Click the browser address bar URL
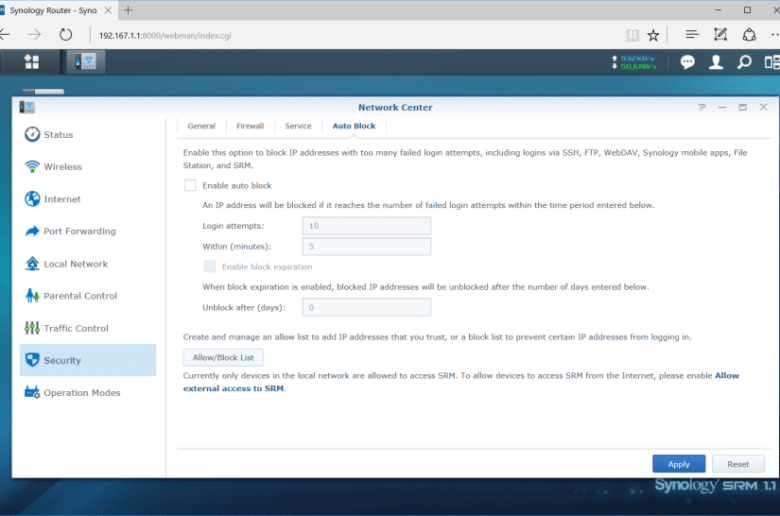The height and width of the screenshot is (516, 780). [x=165, y=35]
